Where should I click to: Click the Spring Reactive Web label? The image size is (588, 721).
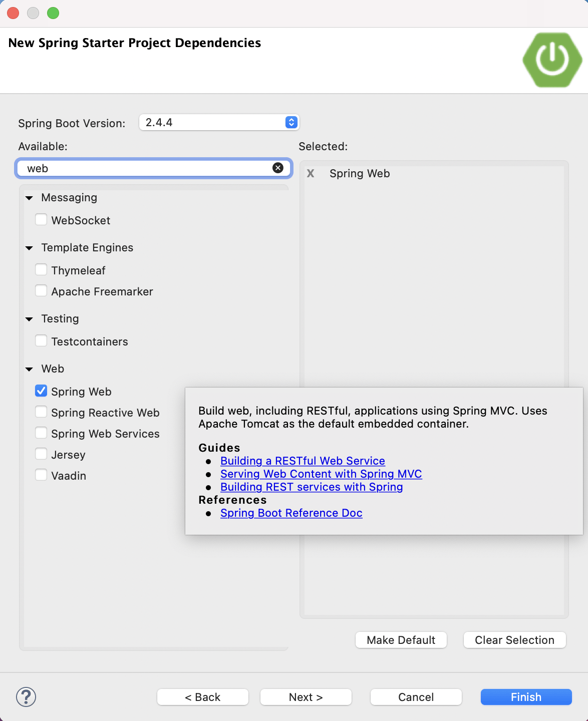(105, 413)
